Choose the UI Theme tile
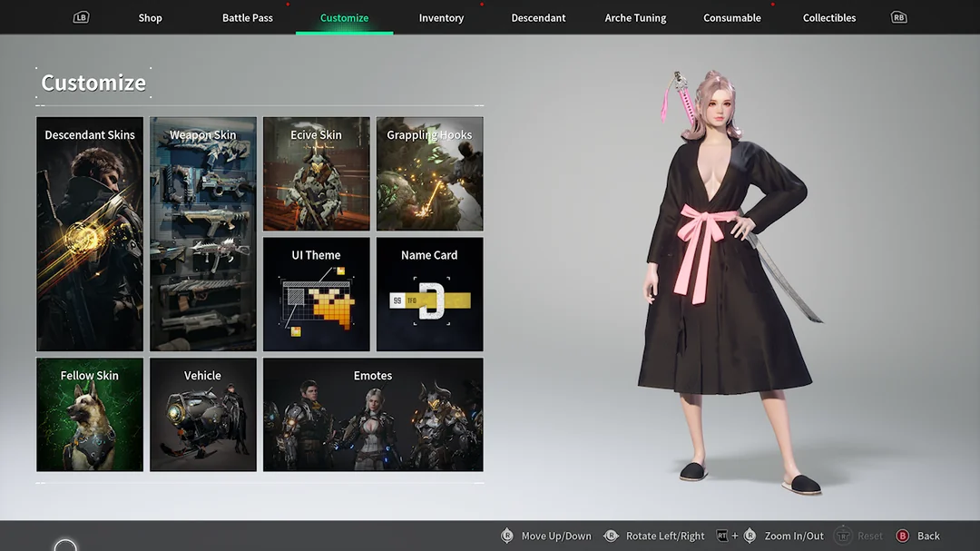 pyautogui.click(x=317, y=294)
